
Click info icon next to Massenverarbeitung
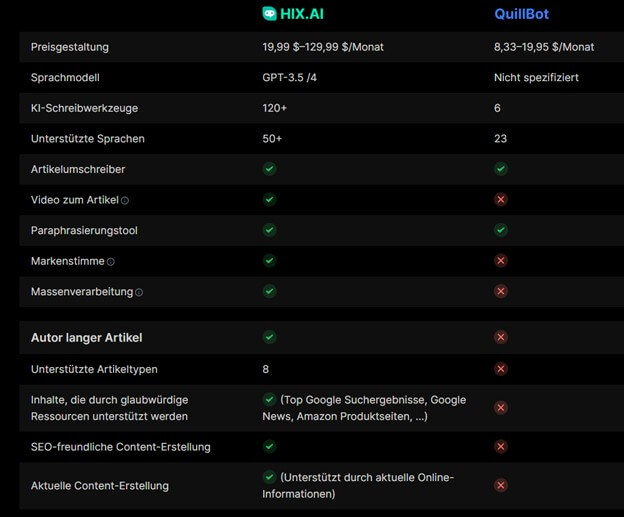click(139, 293)
